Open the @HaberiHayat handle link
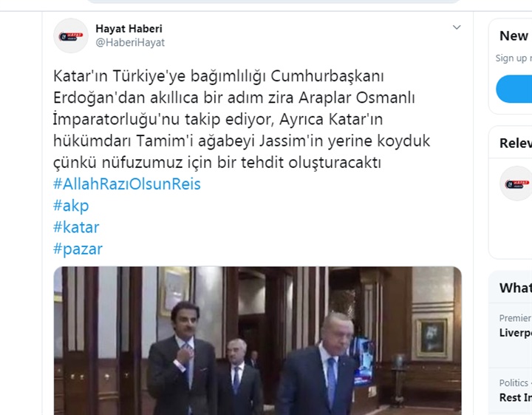The height and width of the screenshot is (415, 532). pyautogui.click(x=130, y=42)
